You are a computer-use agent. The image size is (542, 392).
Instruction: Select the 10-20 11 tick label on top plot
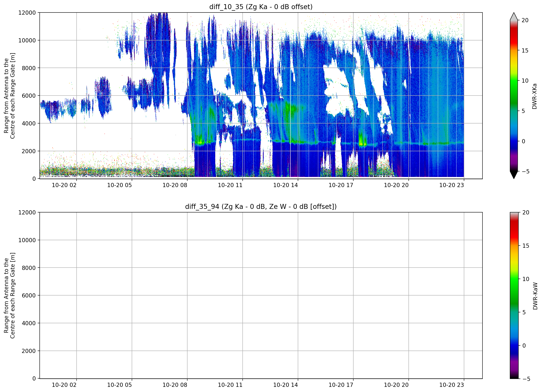point(230,185)
